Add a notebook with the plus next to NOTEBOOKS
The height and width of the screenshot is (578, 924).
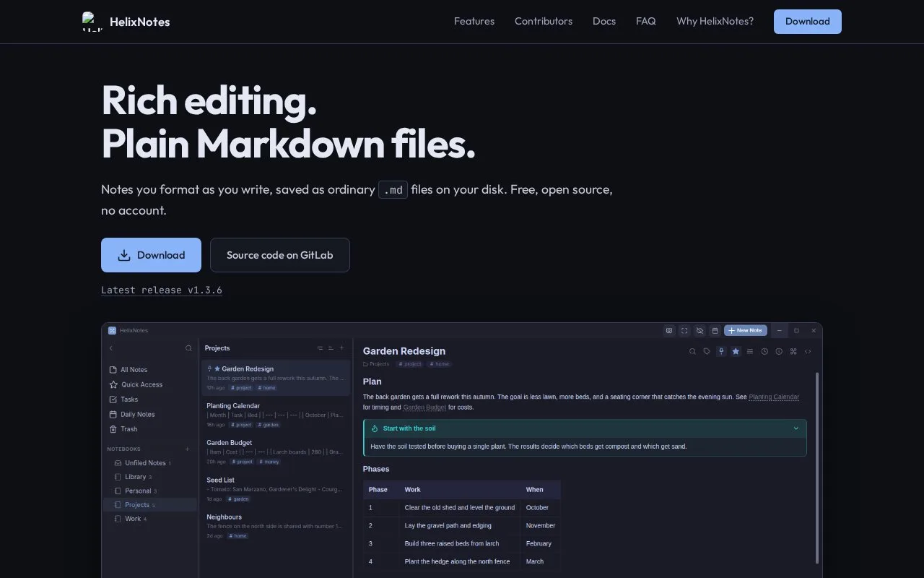[188, 449]
